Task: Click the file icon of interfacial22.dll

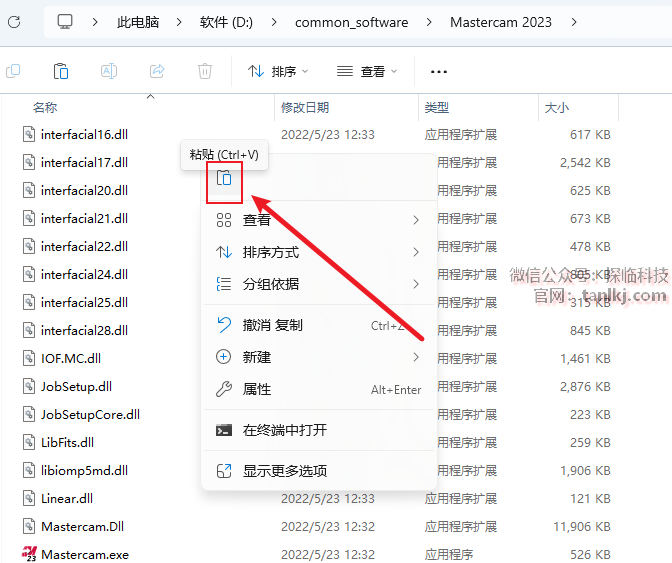Action: (x=29, y=246)
